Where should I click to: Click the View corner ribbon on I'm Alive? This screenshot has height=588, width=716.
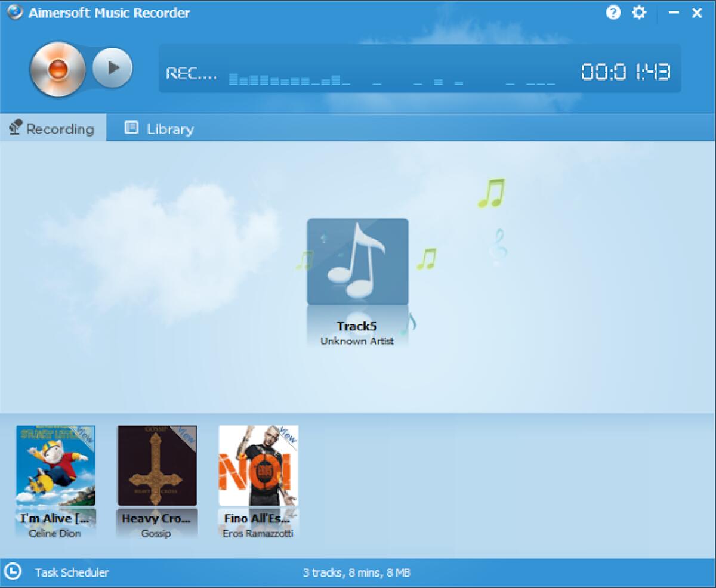(85, 435)
